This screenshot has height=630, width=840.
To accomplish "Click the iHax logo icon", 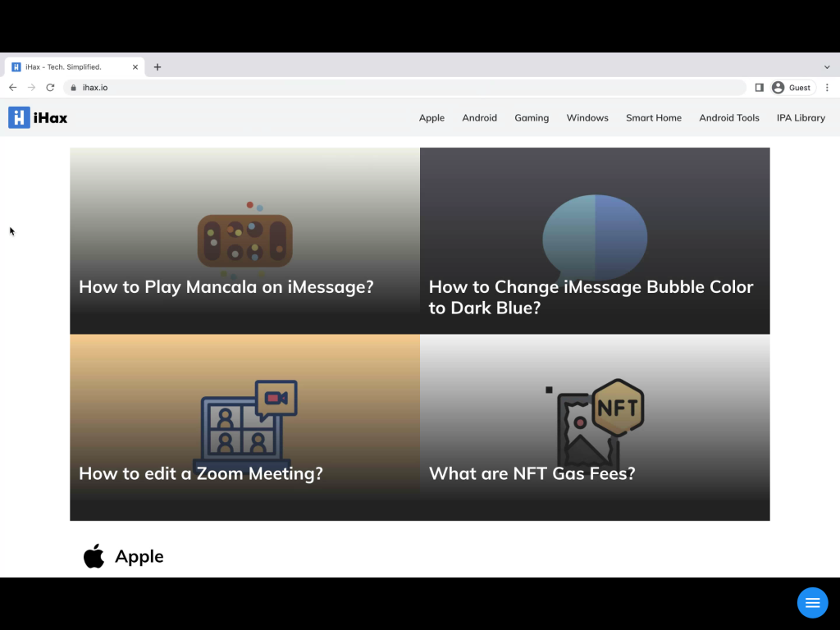I will (19, 117).
